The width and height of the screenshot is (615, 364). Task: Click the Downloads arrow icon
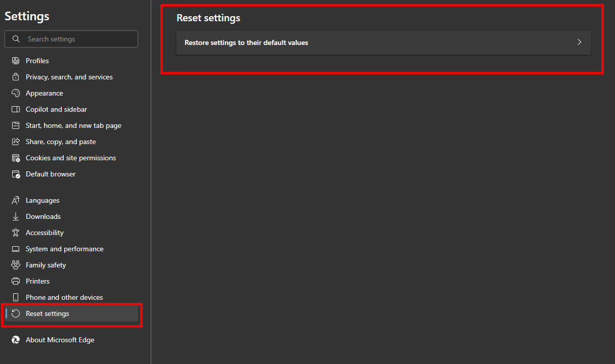(x=16, y=216)
